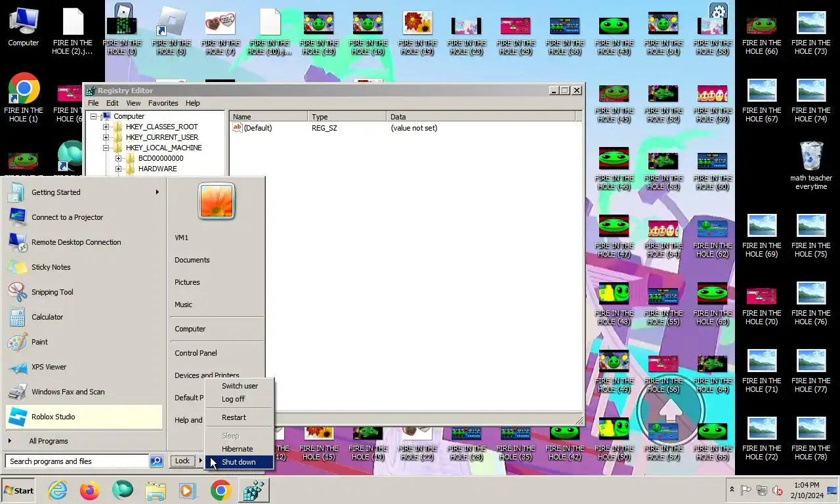Expand HKEY_CURRENT_USER in registry tree
This screenshot has width=840, height=504.
click(x=106, y=137)
